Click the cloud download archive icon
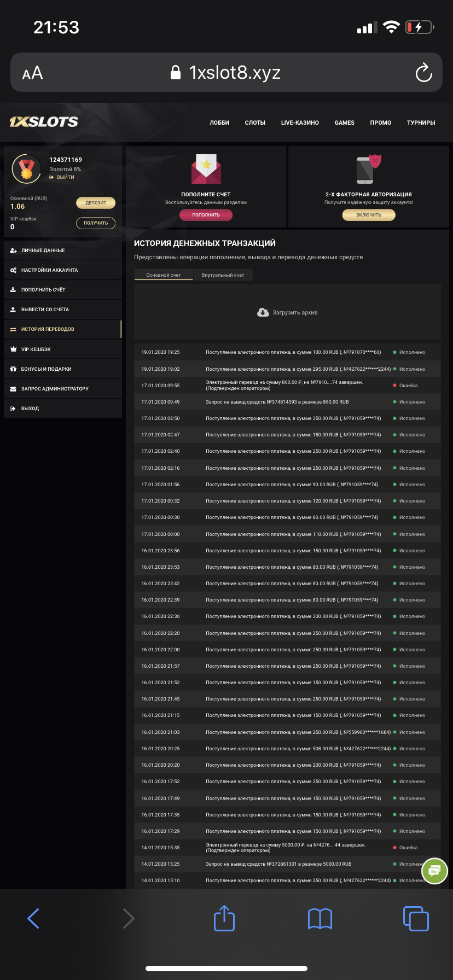This screenshot has width=453, height=980. [263, 312]
